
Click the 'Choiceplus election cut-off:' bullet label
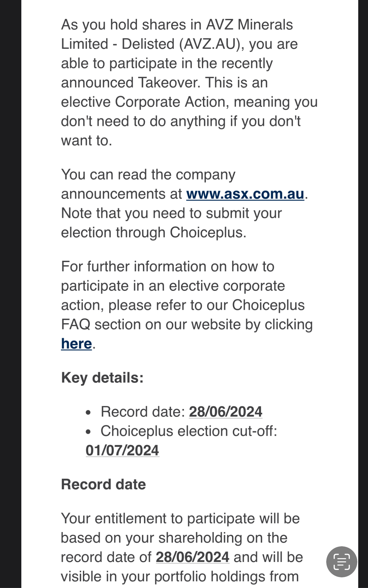(189, 431)
